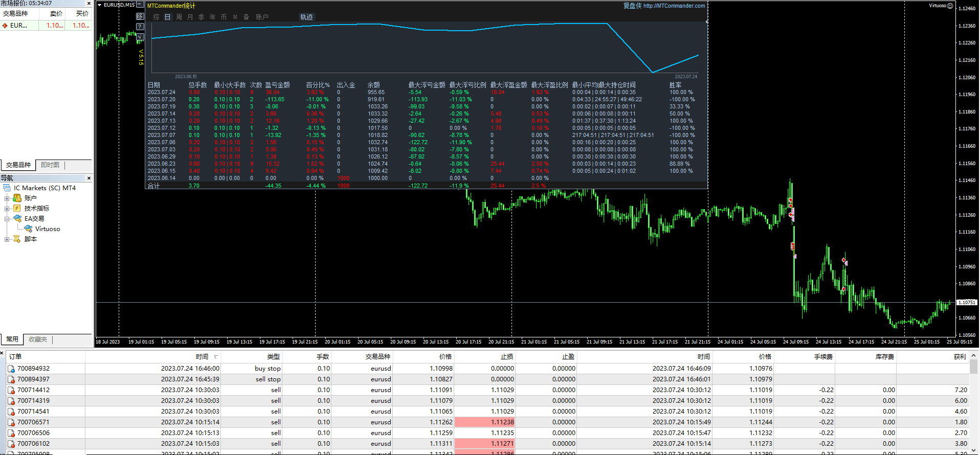Click order 700894932 buy stop icon

(11, 369)
